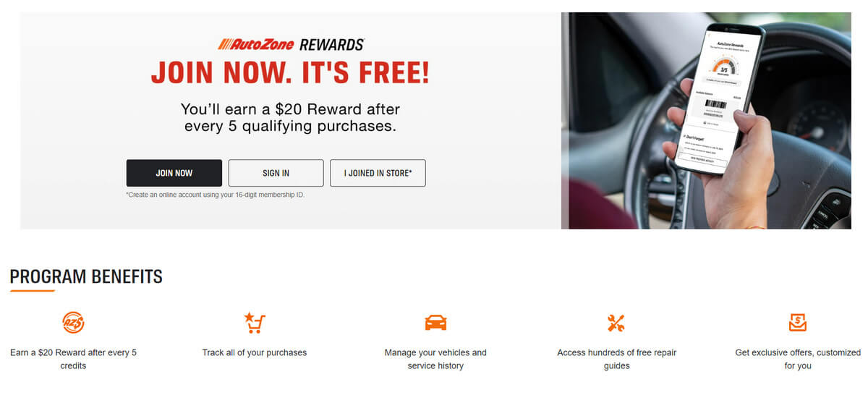868x398 pixels.
Task: Click 'Track all of your purchases' text
Action: pyautogui.click(x=255, y=352)
